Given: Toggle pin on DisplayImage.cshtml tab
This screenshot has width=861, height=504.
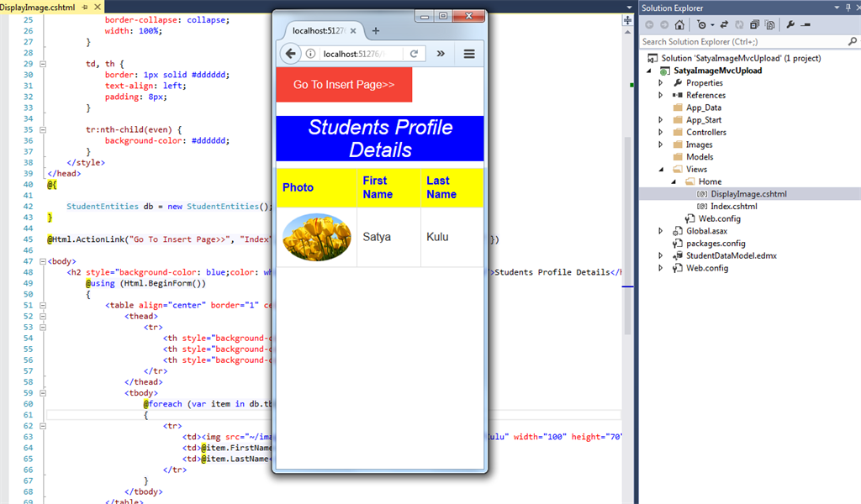Looking at the screenshot, I should coord(85,7).
